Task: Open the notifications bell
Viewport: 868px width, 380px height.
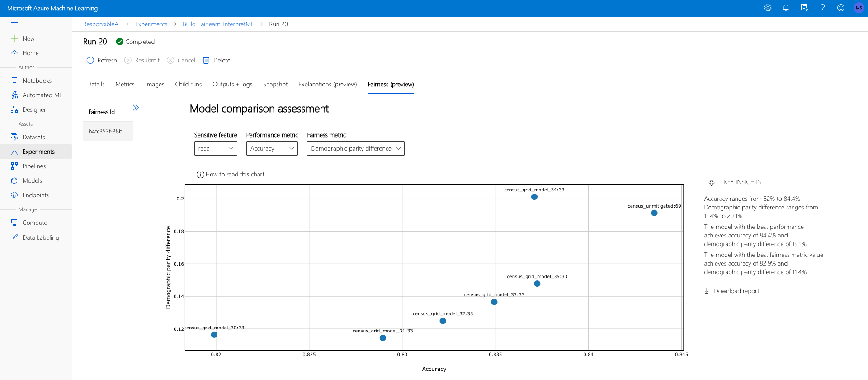Action: tap(786, 8)
